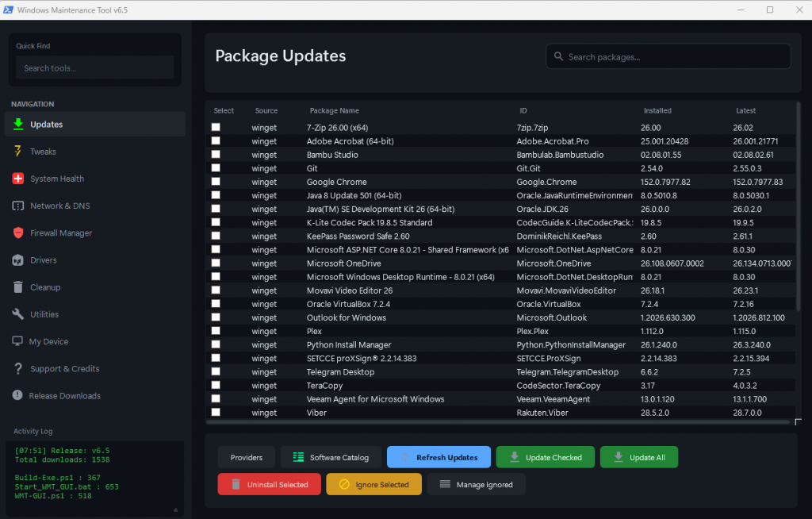Click Activity Log release v6.5 line

click(x=62, y=451)
